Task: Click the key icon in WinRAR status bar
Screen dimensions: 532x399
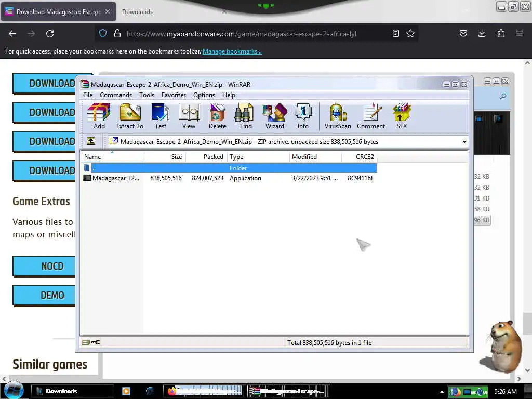Action: (x=96, y=342)
